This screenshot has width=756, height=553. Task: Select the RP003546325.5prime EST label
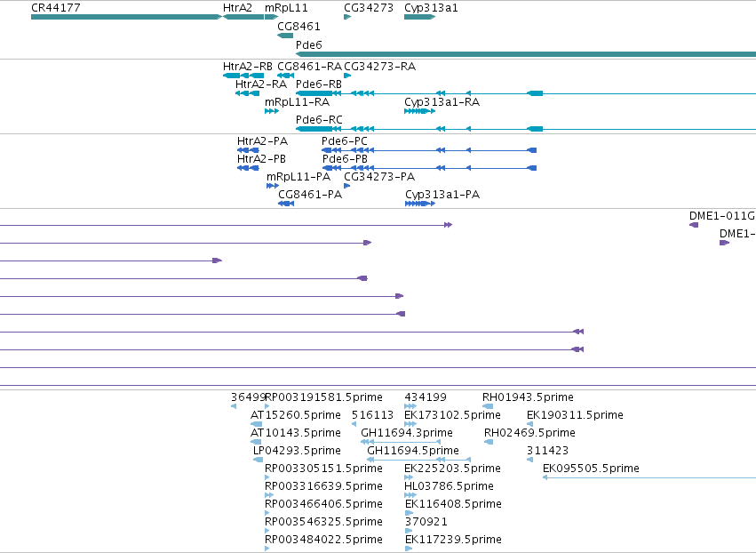(x=323, y=522)
